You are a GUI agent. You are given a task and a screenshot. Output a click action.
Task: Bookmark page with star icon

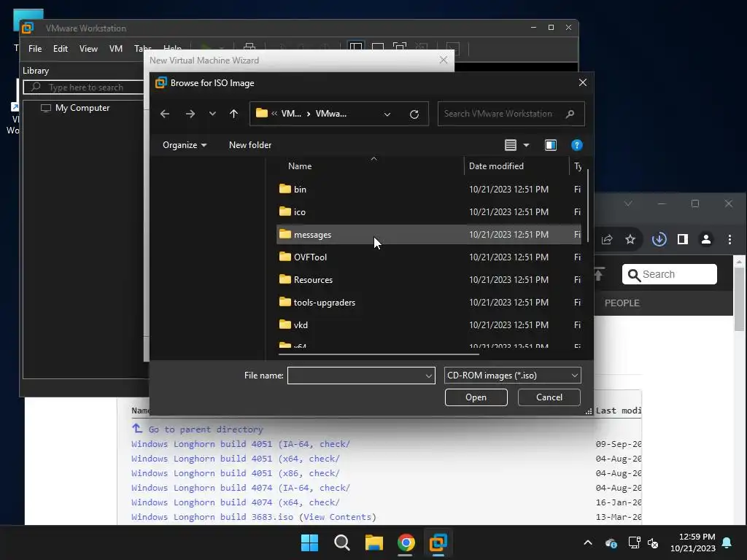(630, 239)
